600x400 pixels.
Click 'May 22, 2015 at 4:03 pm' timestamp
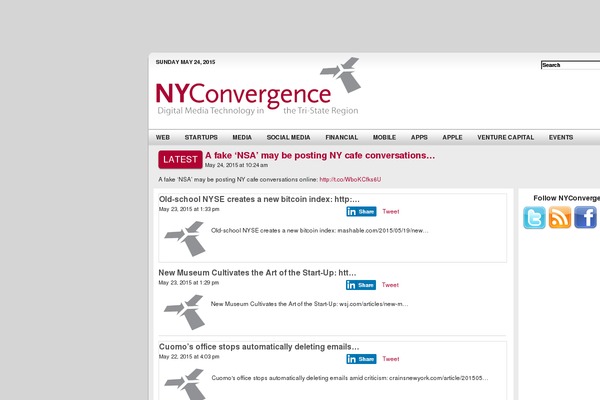[x=189, y=357]
